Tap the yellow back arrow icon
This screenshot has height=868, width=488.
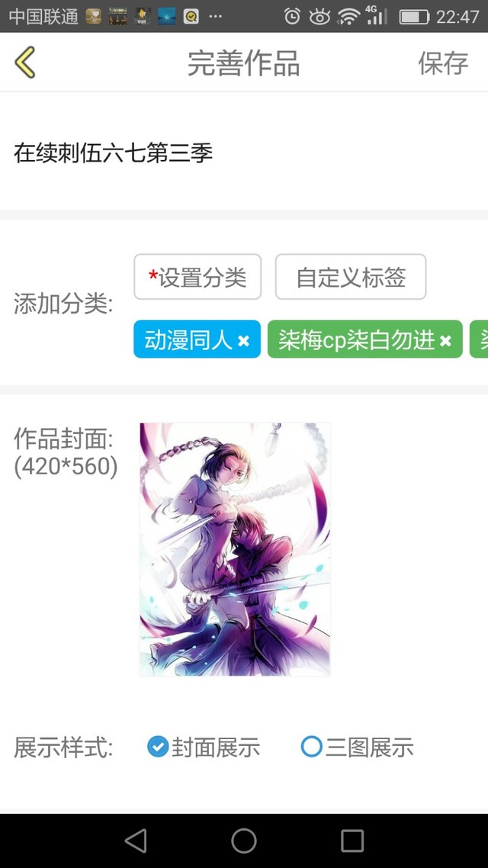tap(25, 62)
